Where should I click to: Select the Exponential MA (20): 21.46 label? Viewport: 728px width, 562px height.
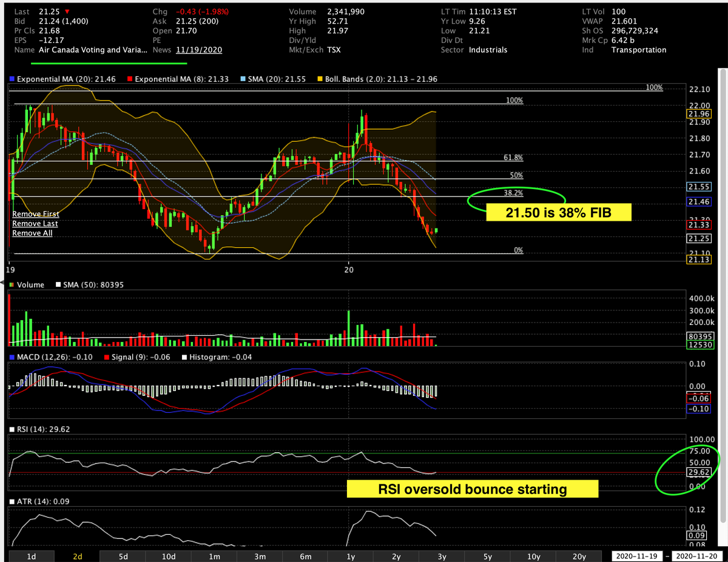pyautogui.click(x=67, y=79)
